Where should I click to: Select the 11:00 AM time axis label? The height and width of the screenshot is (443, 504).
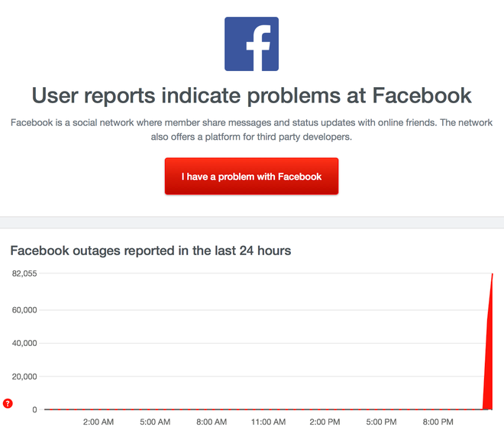(x=268, y=422)
